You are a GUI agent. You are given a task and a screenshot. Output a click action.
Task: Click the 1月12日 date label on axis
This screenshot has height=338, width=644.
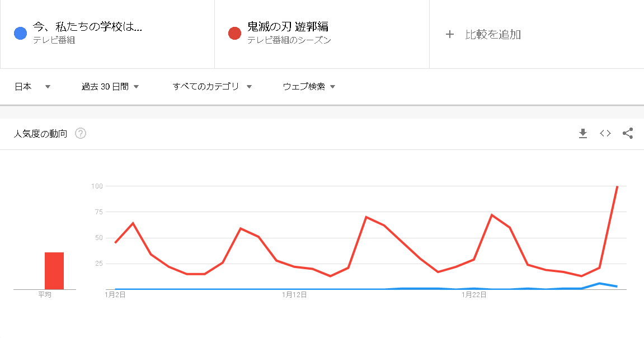pyautogui.click(x=294, y=295)
